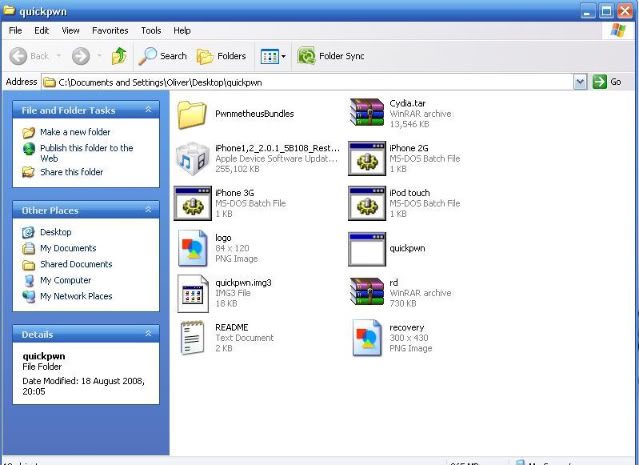Viewport: 639px width, 465px height.
Task: Click Publish this folder to the Web
Action: click(86, 153)
